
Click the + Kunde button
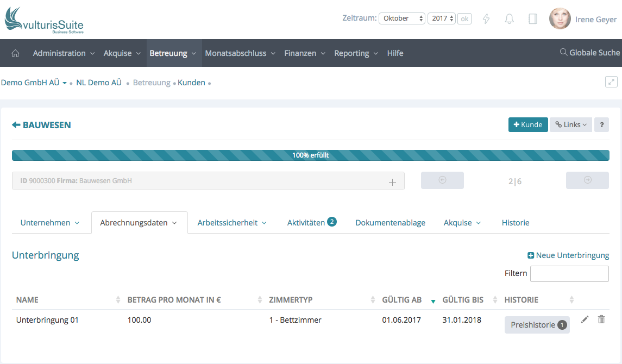click(527, 124)
